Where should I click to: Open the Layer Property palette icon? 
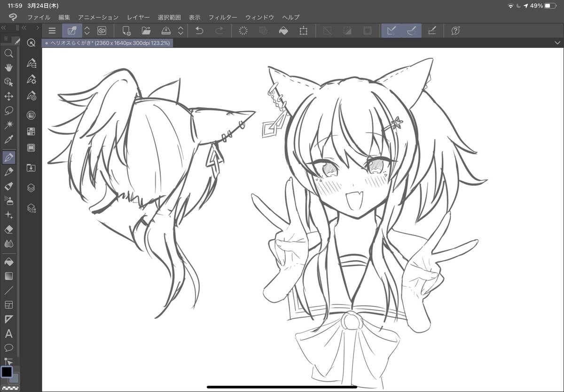click(x=31, y=208)
